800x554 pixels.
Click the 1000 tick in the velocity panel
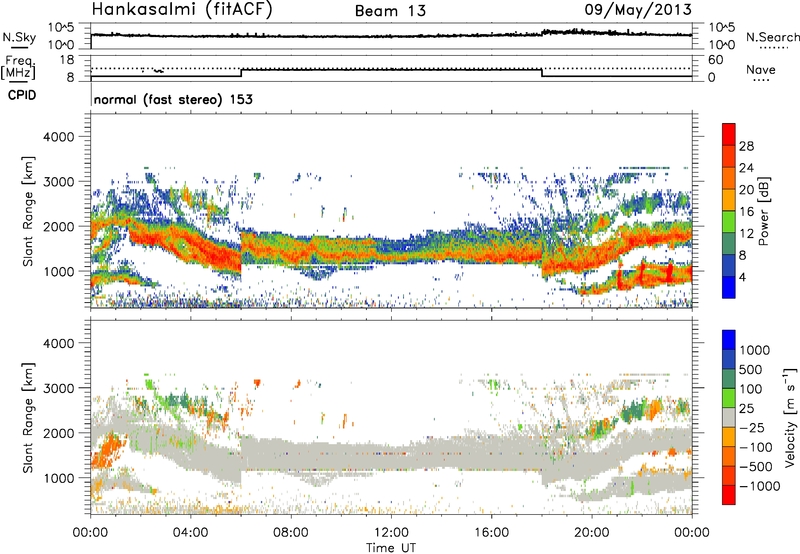click(x=59, y=478)
